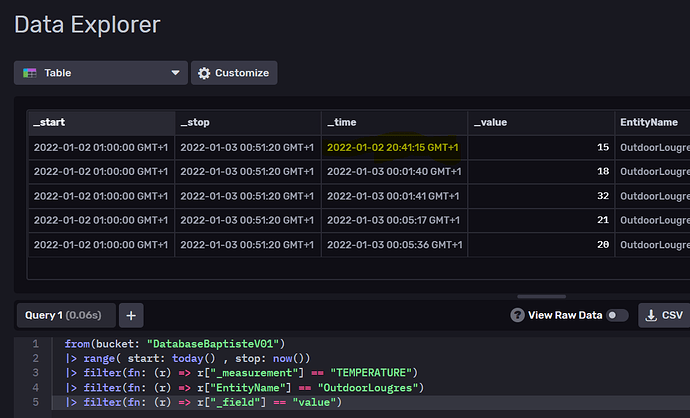Toggle the View Raw Data switch
Viewport: 690px width, 418px height.
(617, 315)
